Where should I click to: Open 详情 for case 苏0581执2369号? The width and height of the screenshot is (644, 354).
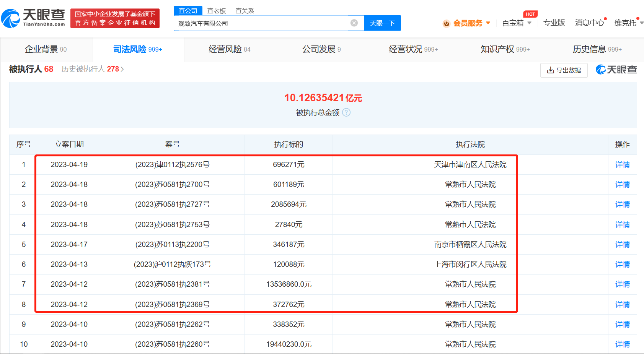pos(622,305)
